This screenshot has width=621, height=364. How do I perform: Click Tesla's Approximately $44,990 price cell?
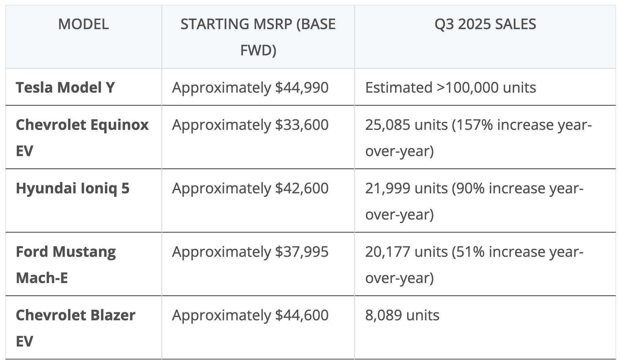[x=250, y=87]
